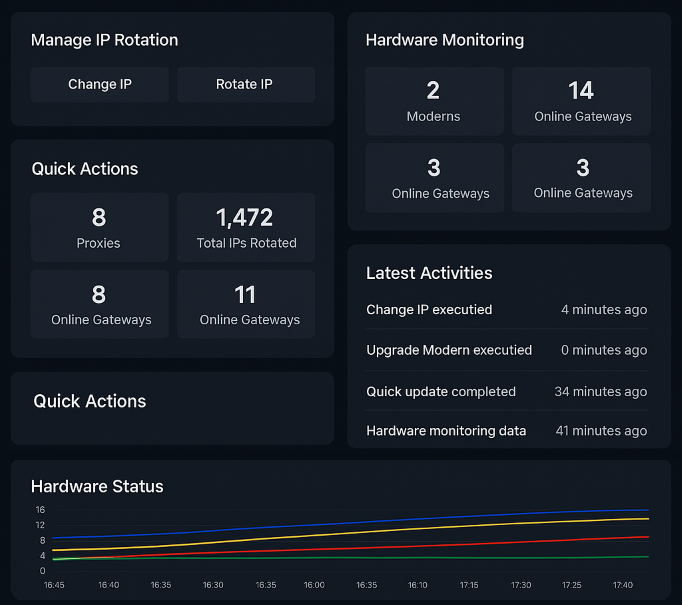
Task: Click the Change IP button
Action: click(99, 85)
